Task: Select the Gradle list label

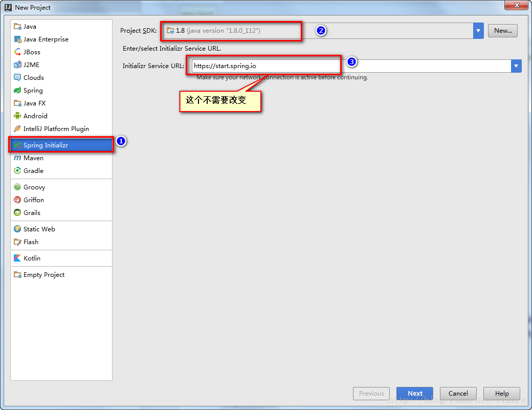Action: (x=33, y=171)
